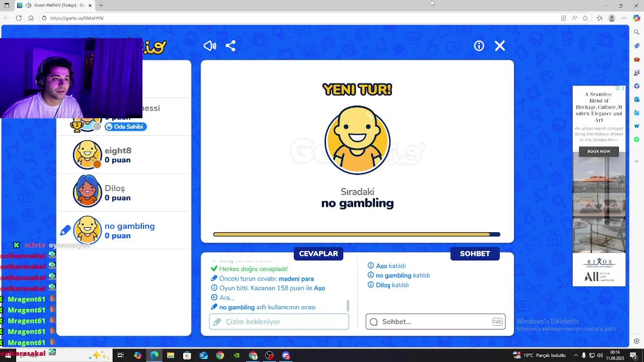Go to the browser Home page
This screenshot has width=644, height=362.
pos(31,18)
